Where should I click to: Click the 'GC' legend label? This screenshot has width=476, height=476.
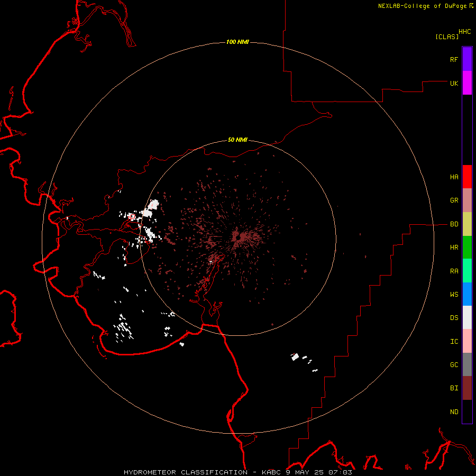tap(454, 365)
